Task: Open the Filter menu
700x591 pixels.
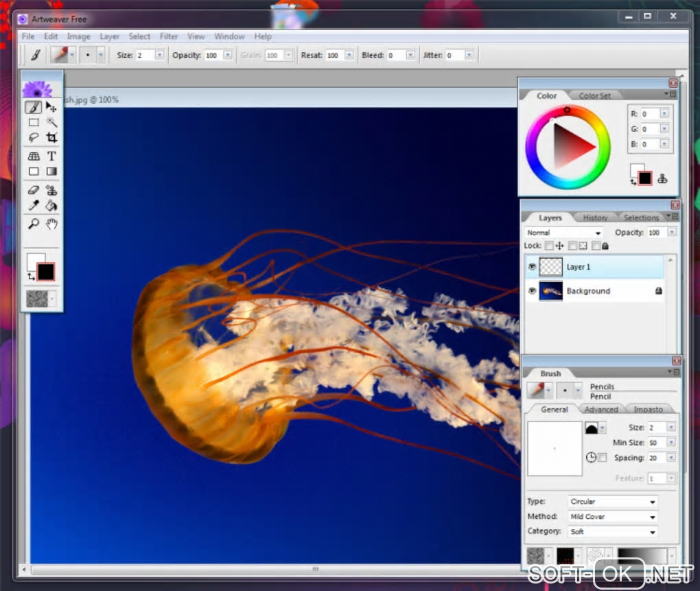Action: click(169, 36)
